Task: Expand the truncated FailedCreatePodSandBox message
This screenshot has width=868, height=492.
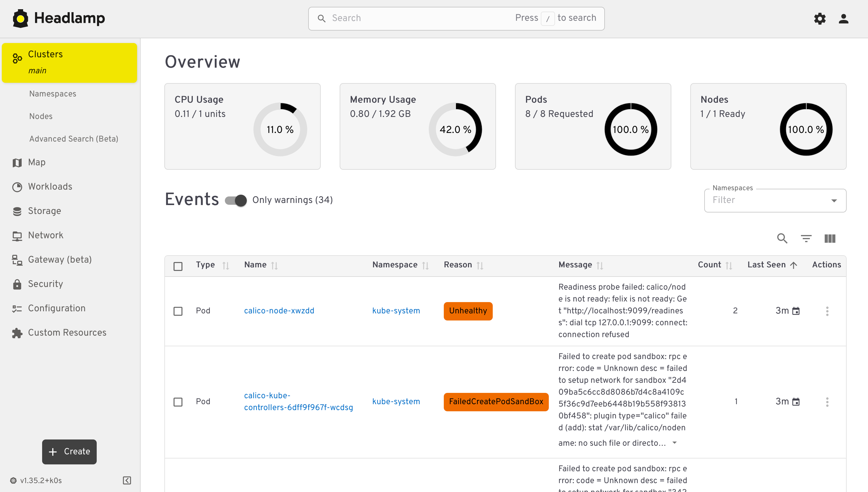Action: tap(675, 443)
